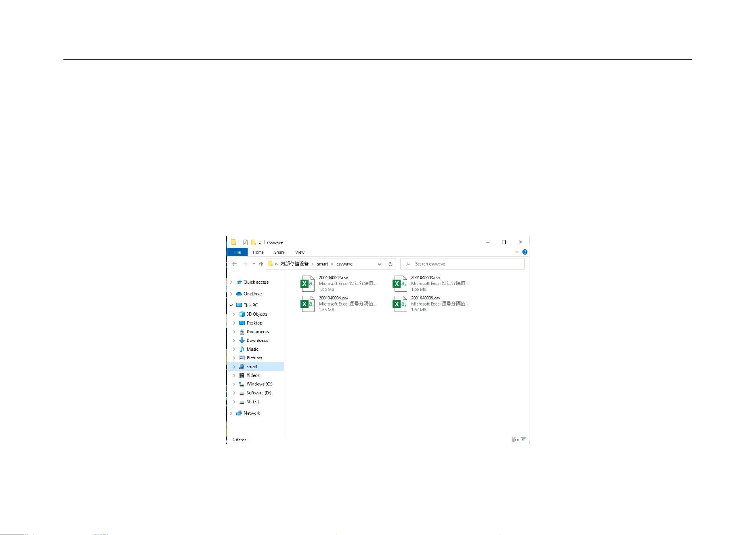
Task: Expand the Desktop node
Action: (234, 323)
